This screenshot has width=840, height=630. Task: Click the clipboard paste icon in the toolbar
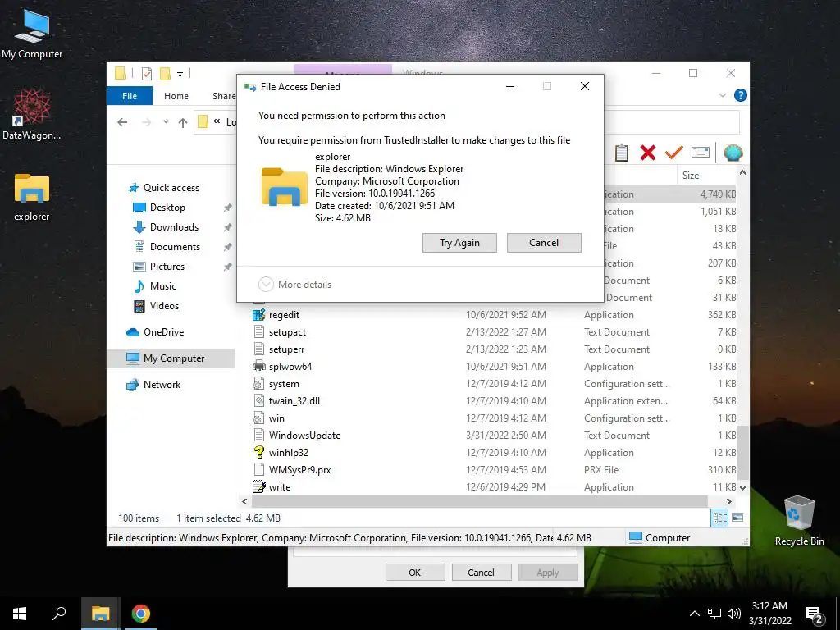pyautogui.click(x=622, y=153)
